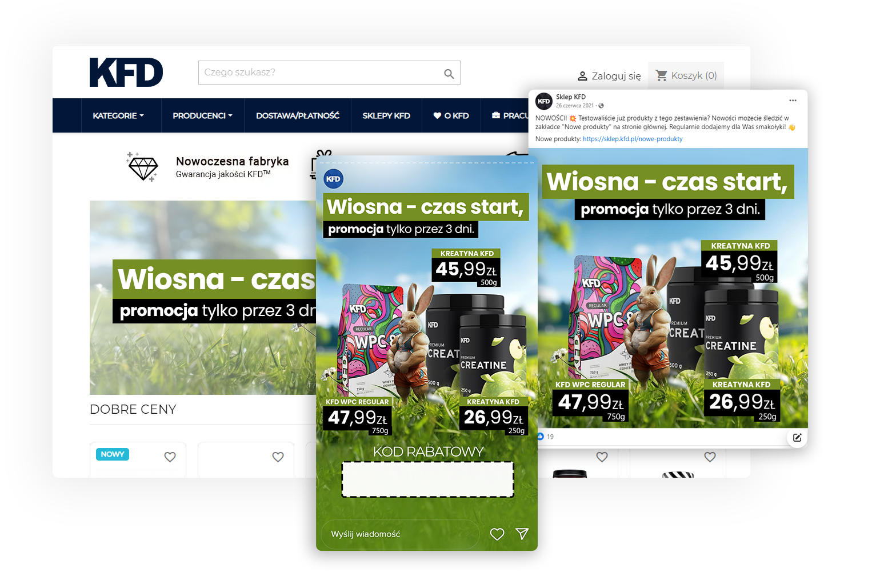The width and height of the screenshot is (884, 588).
Task: Click the round KFD story avatar
Action: (333, 179)
